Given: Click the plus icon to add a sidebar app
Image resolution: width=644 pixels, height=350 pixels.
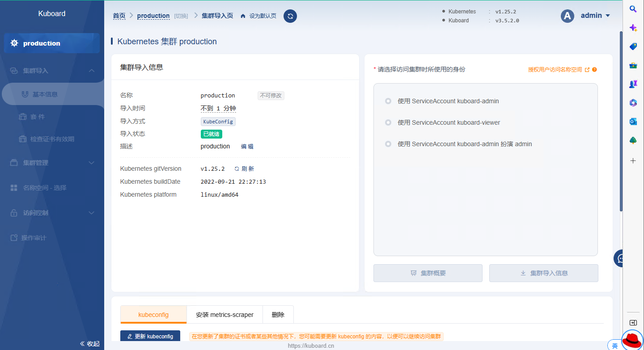Looking at the screenshot, I should point(633,161).
